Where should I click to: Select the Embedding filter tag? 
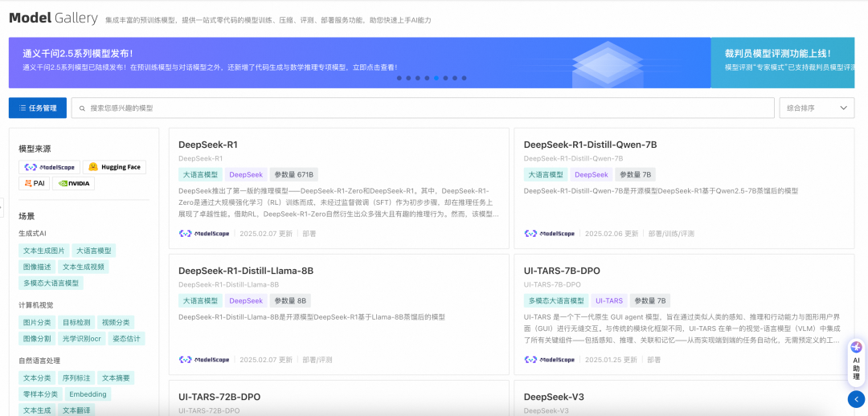pos(88,394)
